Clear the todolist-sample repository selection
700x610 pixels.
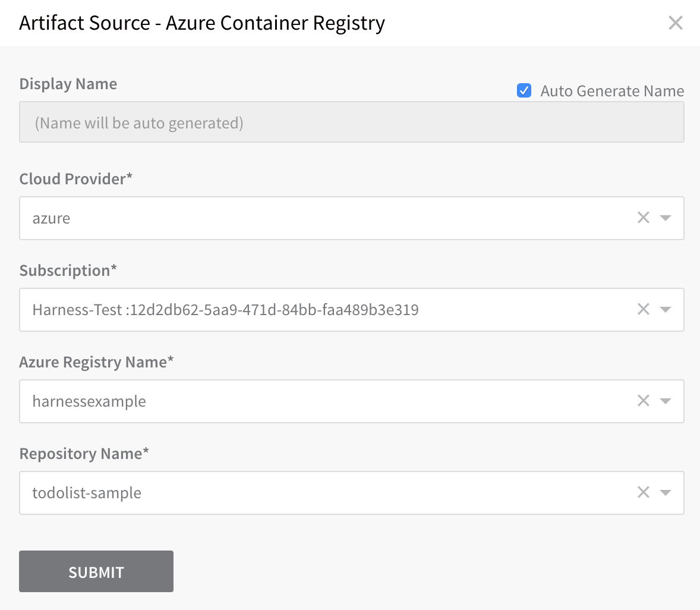(x=644, y=492)
